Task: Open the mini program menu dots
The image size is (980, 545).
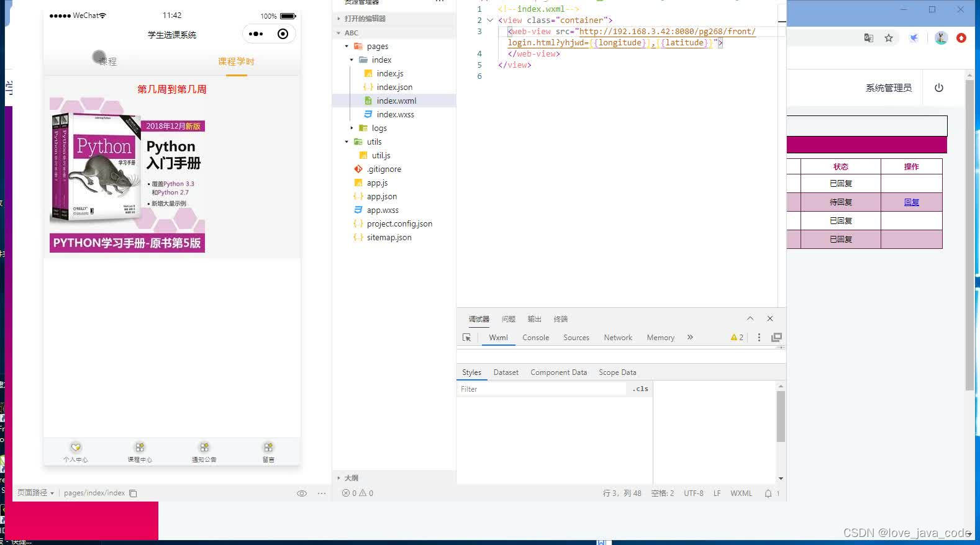Action: coord(256,34)
